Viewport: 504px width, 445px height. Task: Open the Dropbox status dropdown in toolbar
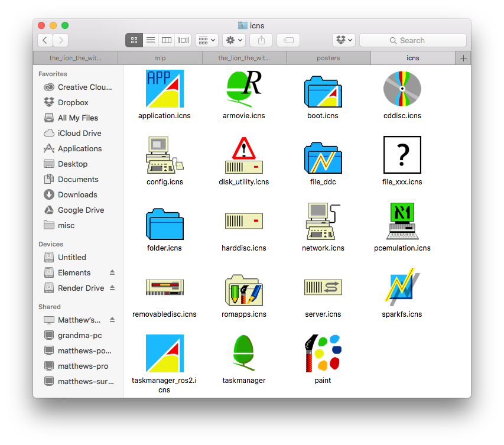pos(343,40)
